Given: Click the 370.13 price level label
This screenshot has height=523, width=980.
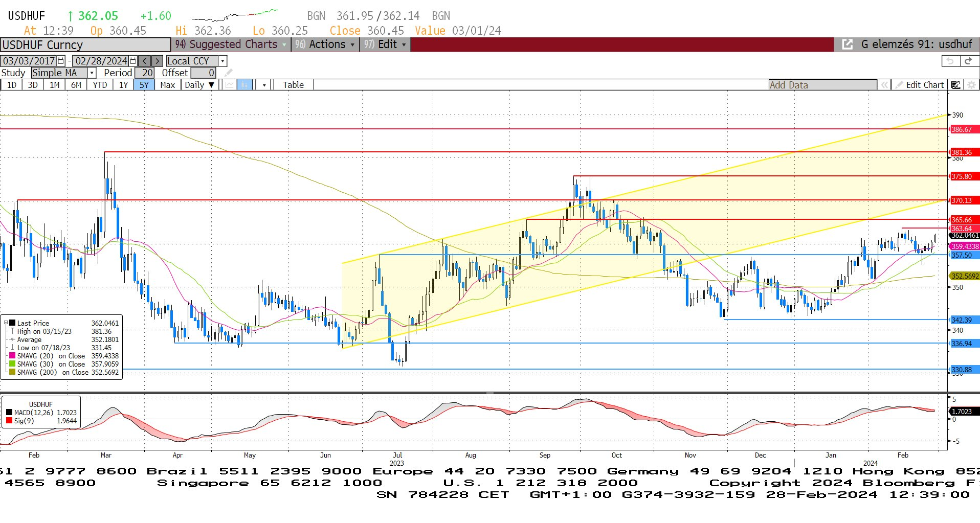Looking at the screenshot, I should coord(964,200).
